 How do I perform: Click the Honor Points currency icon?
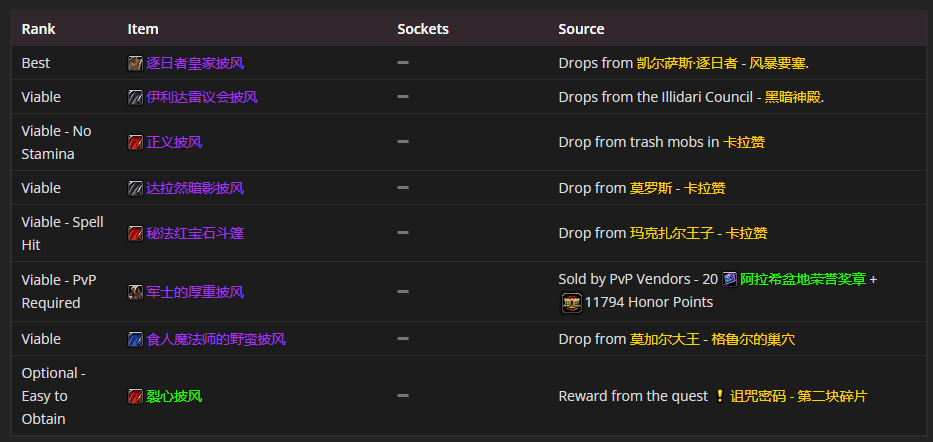tap(571, 302)
